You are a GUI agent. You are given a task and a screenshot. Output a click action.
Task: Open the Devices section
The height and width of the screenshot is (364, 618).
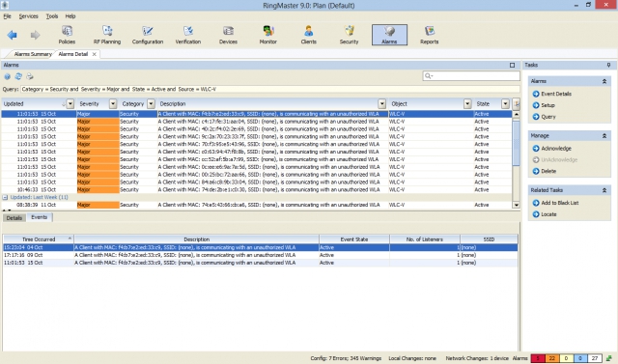point(228,35)
